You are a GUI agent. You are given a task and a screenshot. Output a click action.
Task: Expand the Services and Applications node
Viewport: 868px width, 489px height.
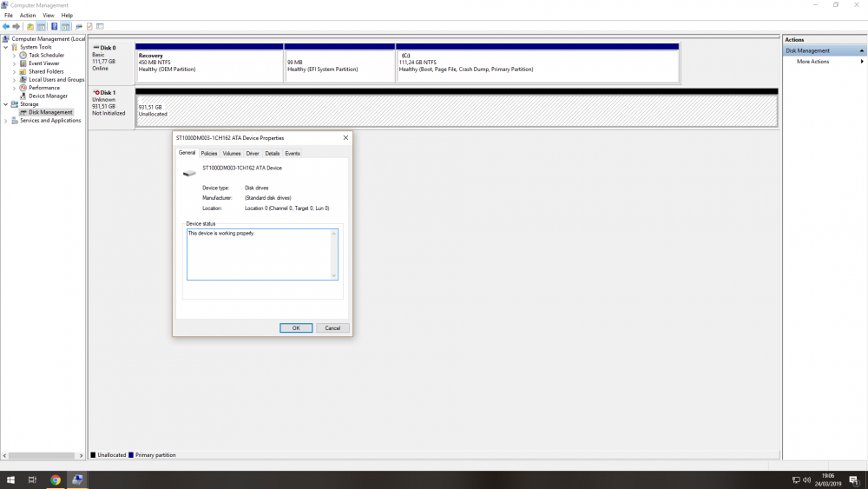click(6, 121)
